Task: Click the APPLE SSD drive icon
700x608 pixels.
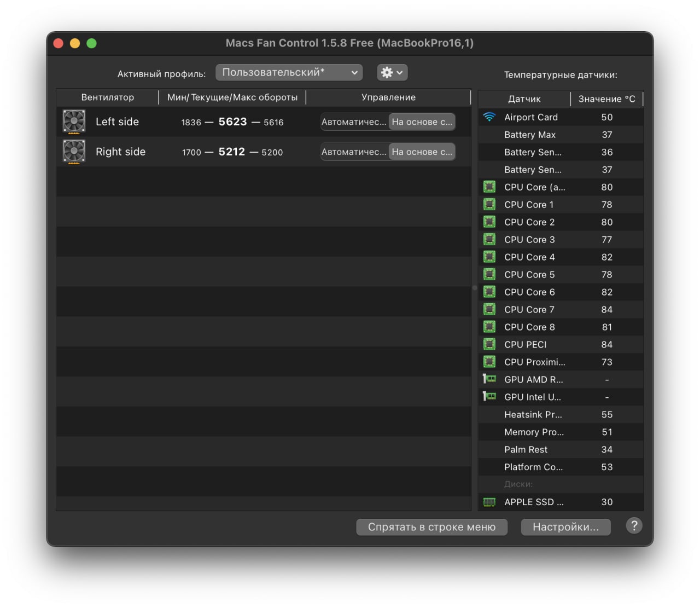Action: pyautogui.click(x=489, y=502)
